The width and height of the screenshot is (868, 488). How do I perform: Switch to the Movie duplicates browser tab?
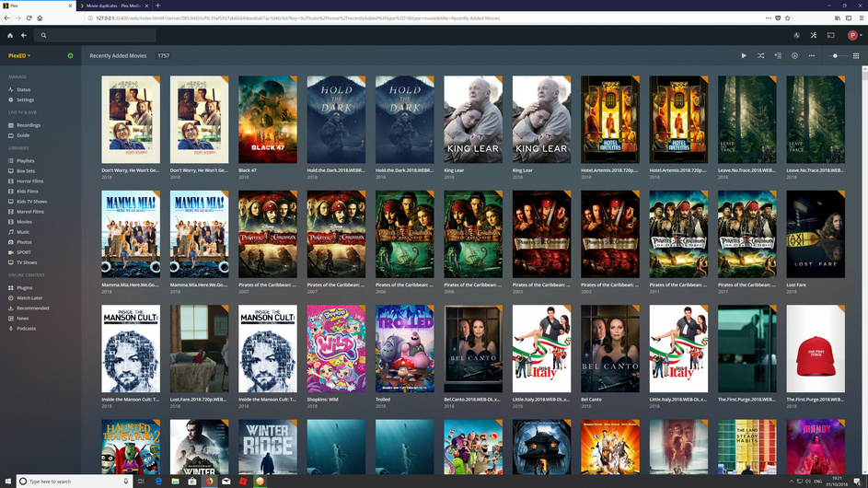[x=113, y=6]
